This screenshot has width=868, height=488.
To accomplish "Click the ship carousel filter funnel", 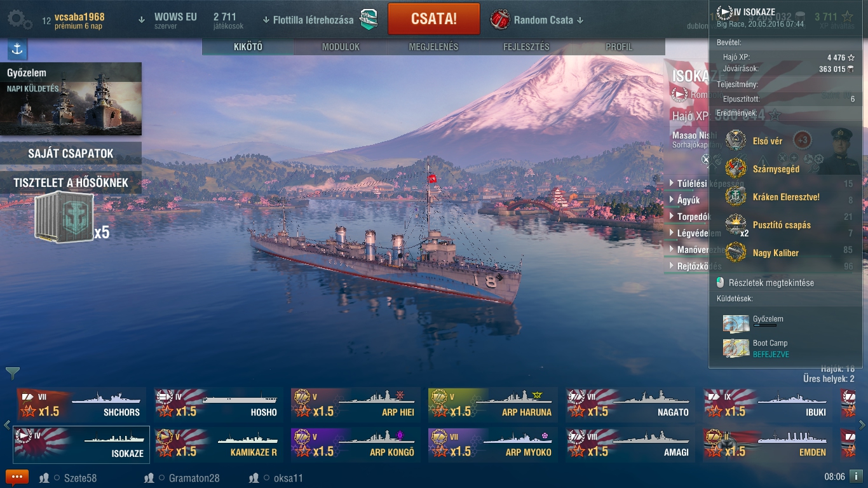I will (12, 373).
